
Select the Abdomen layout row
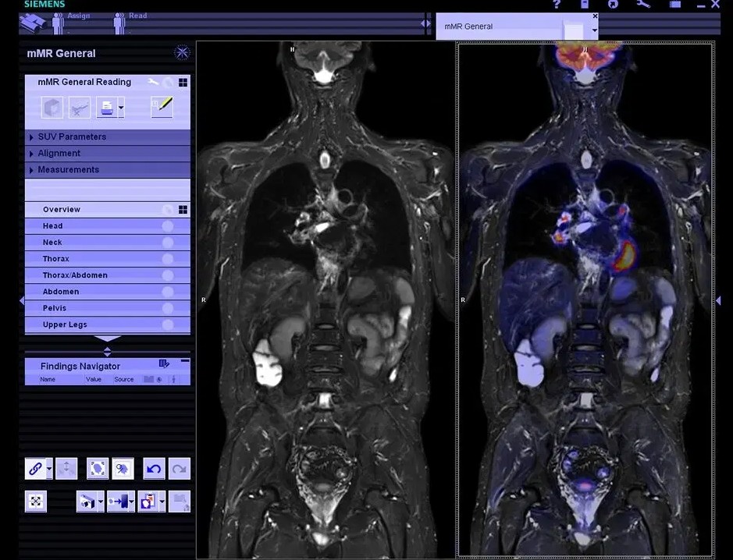[x=108, y=292]
